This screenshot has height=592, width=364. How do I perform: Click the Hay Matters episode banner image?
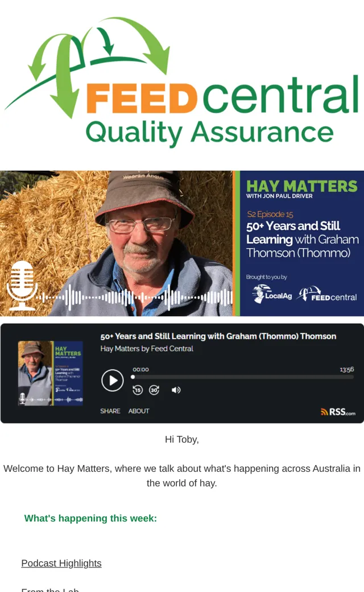(x=182, y=243)
